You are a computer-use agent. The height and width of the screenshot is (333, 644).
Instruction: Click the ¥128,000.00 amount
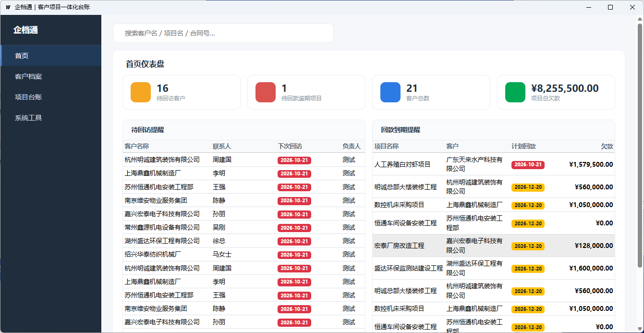point(594,246)
